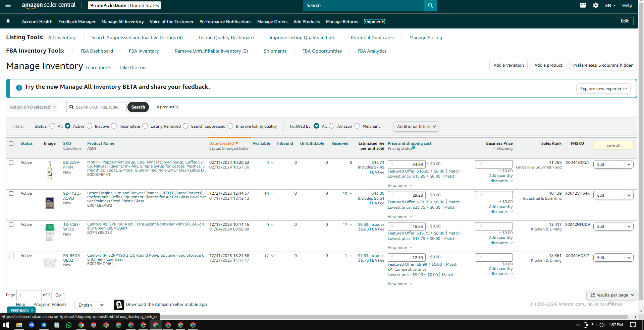Select the Inactive status radio button

point(90,126)
